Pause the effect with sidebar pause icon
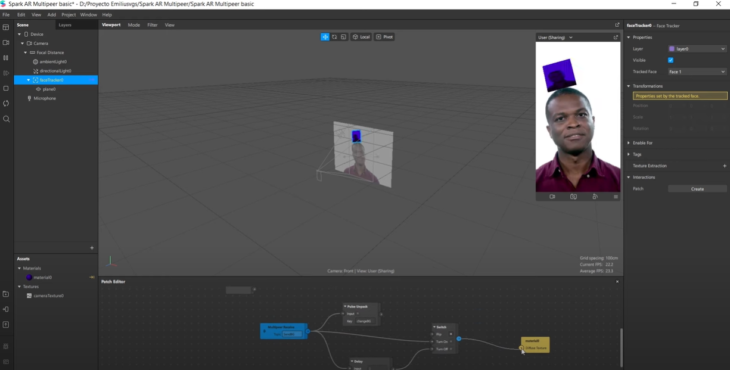Viewport: 730px width, 370px height. coord(6,58)
